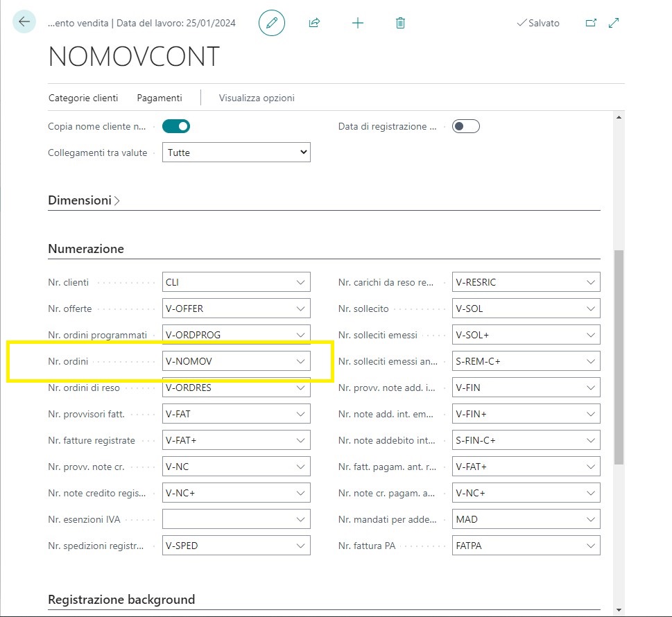Expand the Nr. clienti dropdown
672x617 pixels.
pos(300,282)
